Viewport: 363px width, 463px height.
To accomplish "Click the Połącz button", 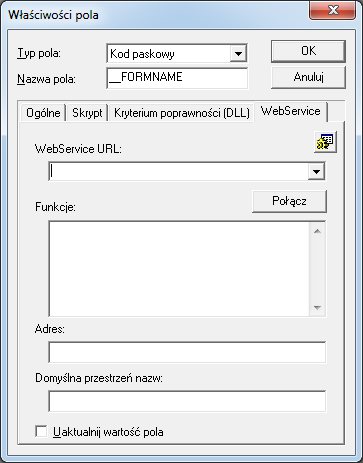I will (x=289, y=201).
